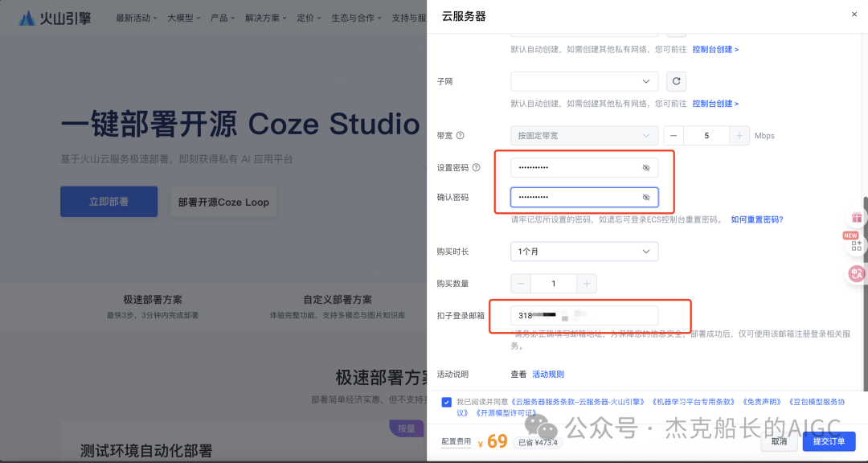
Task: Open the 按固定带宽 dropdown
Action: point(584,136)
